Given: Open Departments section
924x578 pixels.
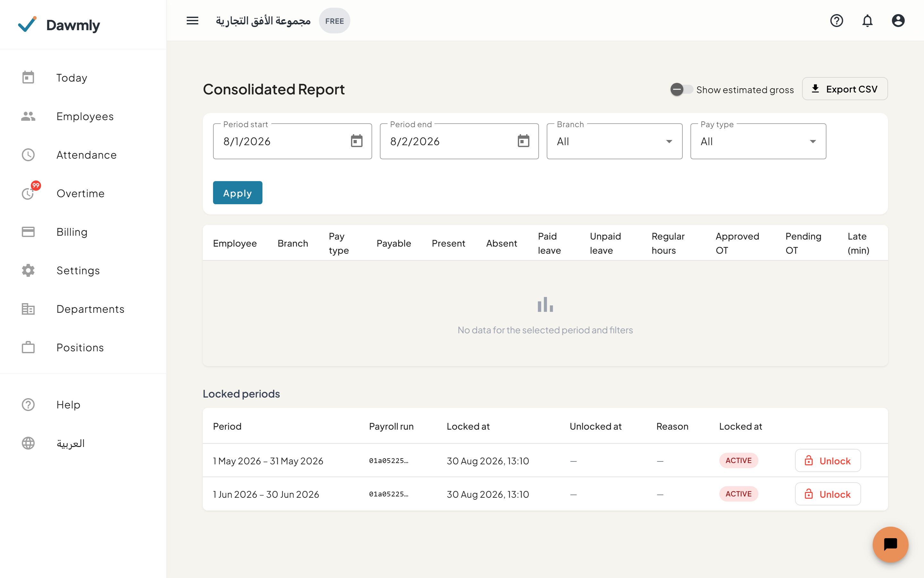Looking at the screenshot, I should (x=83, y=309).
